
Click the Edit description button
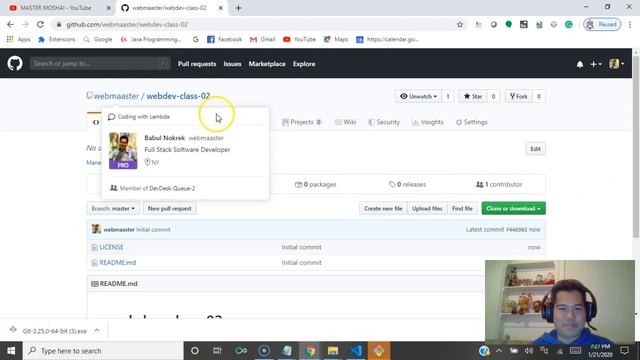(x=535, y=149)
